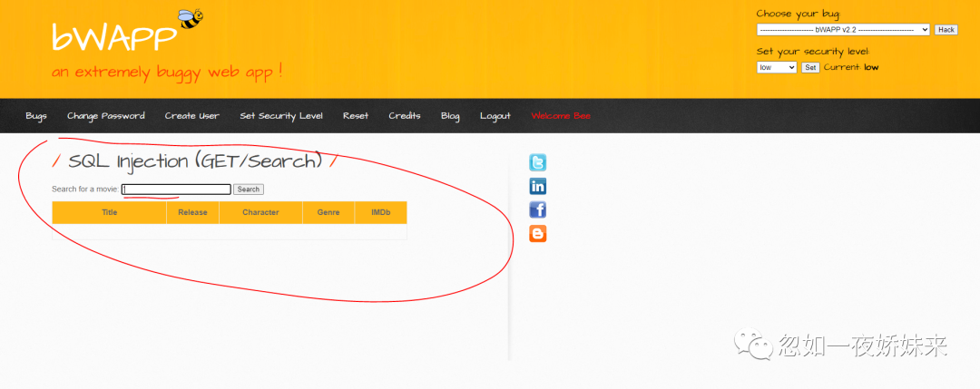The width and height of the screenshot is (980, 389).
Task: Focus the Search for a movie field
Action: (x=176, y=190)
